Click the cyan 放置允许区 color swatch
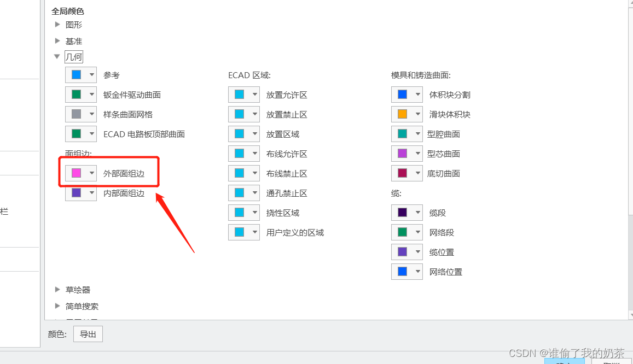633x364 pixels. click(x=240, y=94)
